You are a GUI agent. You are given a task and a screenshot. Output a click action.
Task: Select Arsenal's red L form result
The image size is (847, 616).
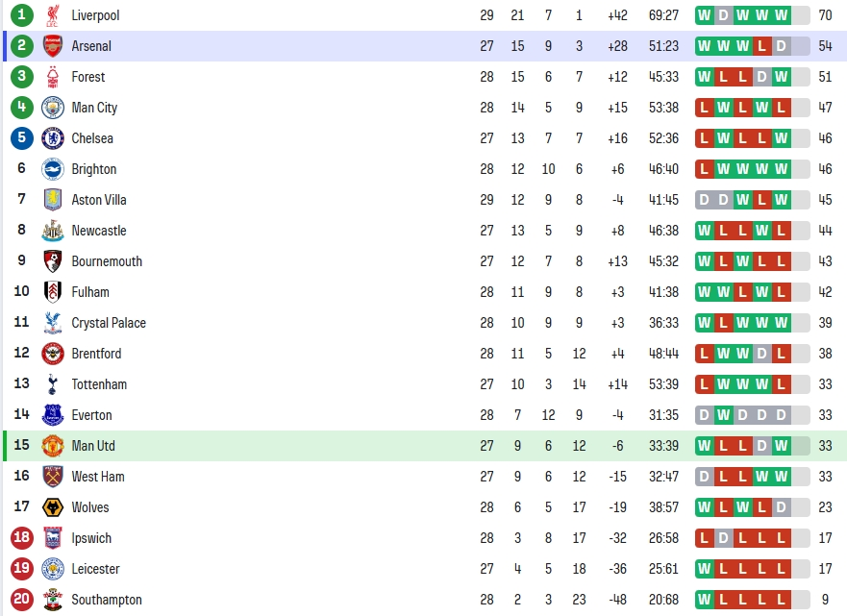[762, 46]
